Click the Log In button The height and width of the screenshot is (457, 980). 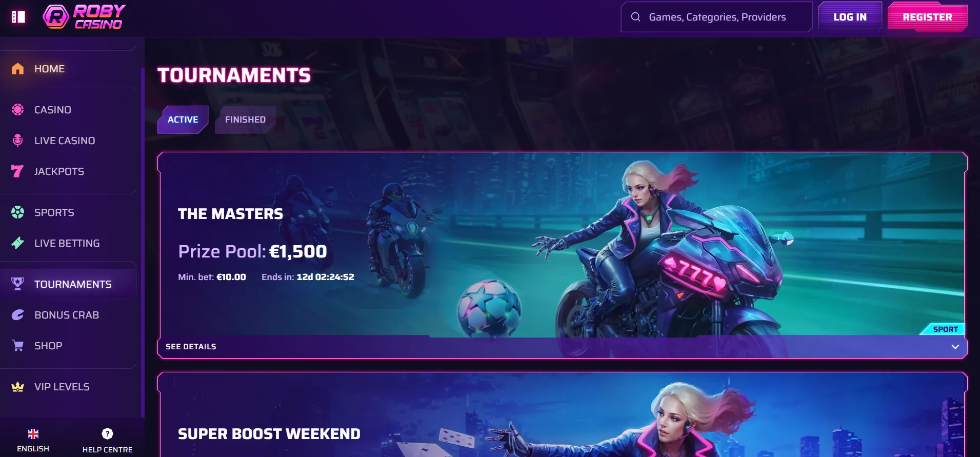tap(850, 17)
